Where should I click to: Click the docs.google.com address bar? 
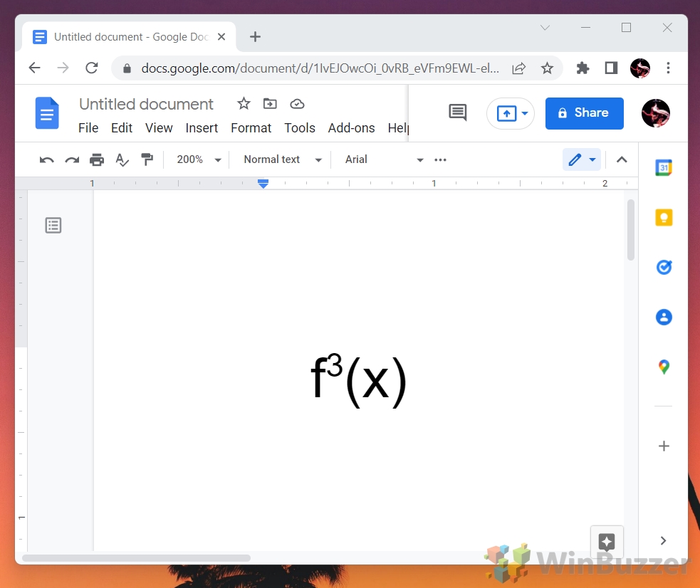(x=320, y=68)
